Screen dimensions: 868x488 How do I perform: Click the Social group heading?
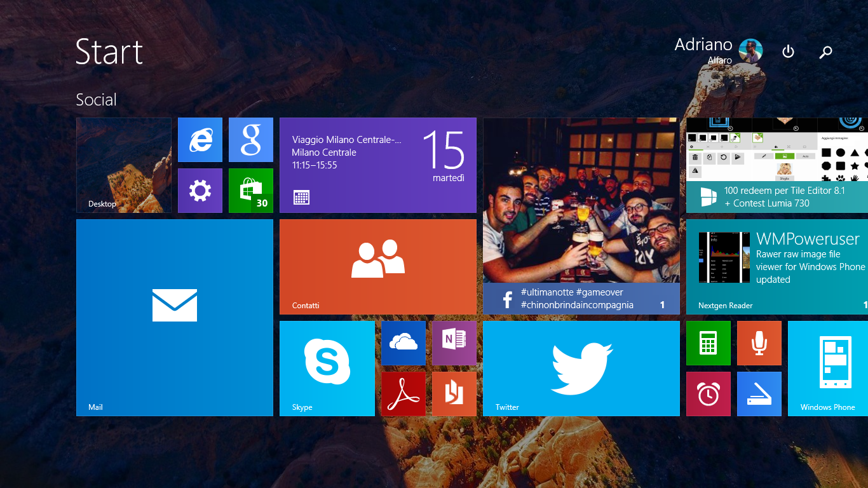coord(96,100)
